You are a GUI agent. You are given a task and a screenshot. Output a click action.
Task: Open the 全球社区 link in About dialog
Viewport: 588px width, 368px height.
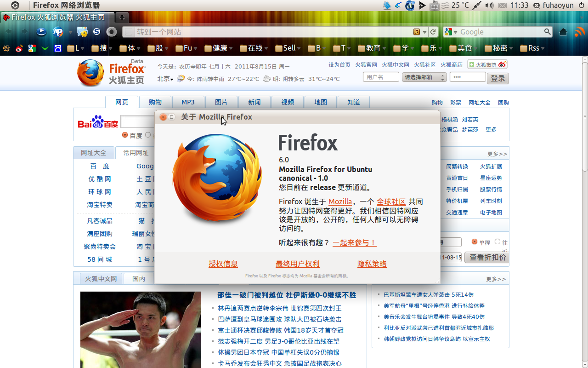pos(391,201)
